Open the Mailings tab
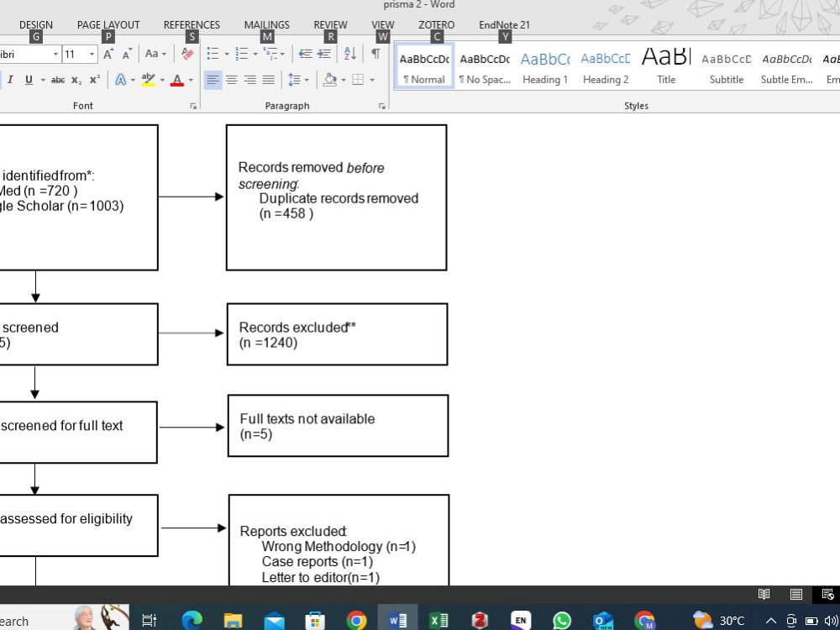This screenshot has height=630, width=840. point(267,24)
